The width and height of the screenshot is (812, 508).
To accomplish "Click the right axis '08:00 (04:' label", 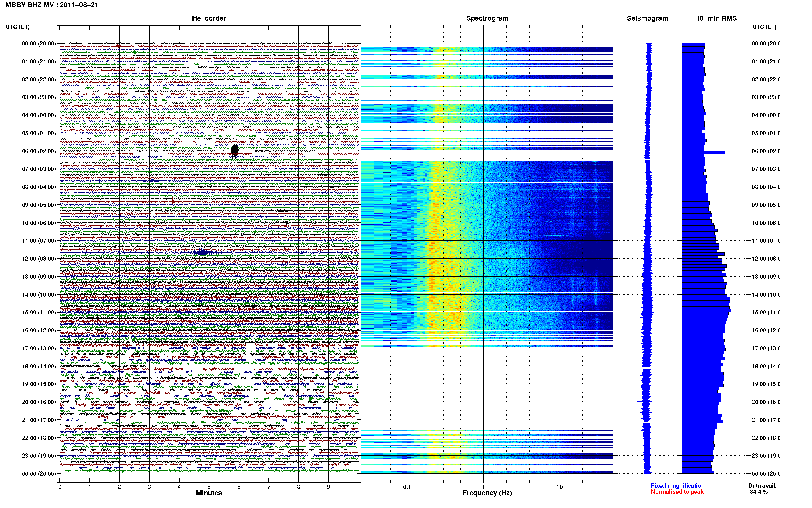I will pos(765,187).
